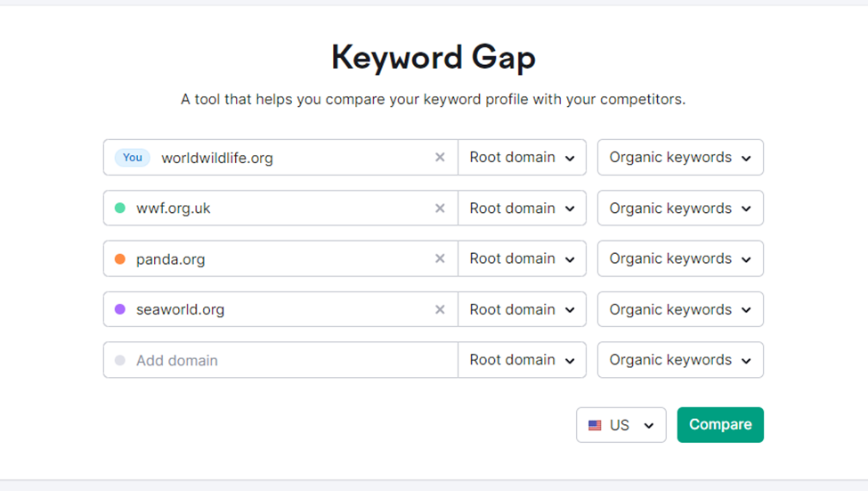This screenshot has width=868, height=491.
Task: Expand Root domain dropdown for wwf.org.uk
Action: [x=522, y=209]
